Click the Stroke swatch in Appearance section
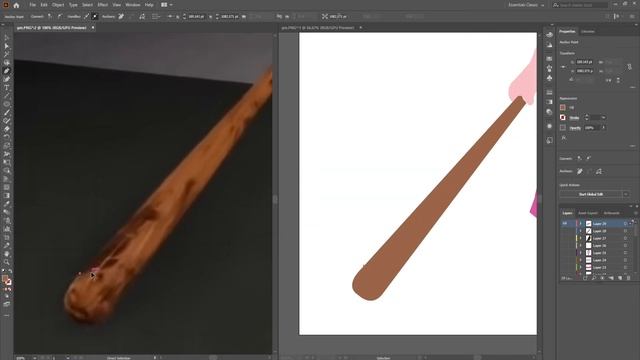This screenshot has width=640, height=360. 563,118
